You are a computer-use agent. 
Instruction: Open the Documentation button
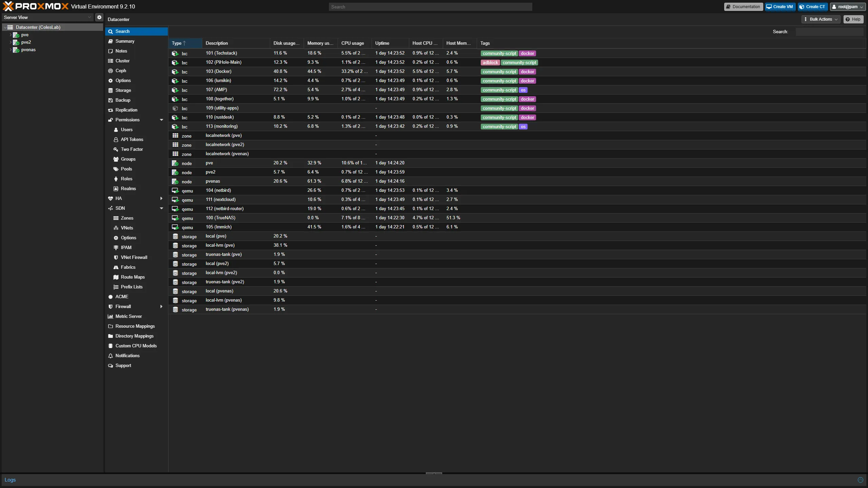click(x=743, y=7)
